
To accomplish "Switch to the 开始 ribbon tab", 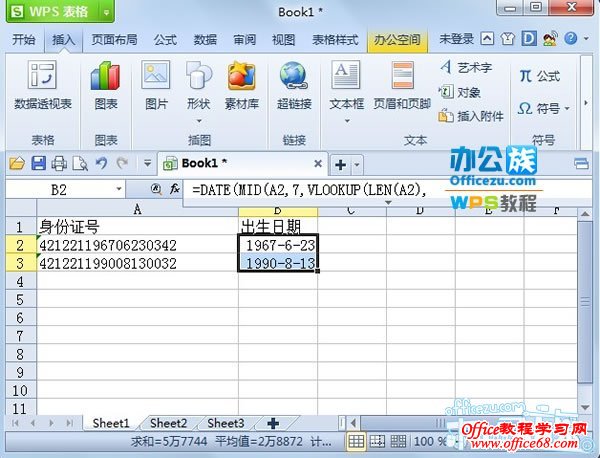I will (x=24, y=39).
